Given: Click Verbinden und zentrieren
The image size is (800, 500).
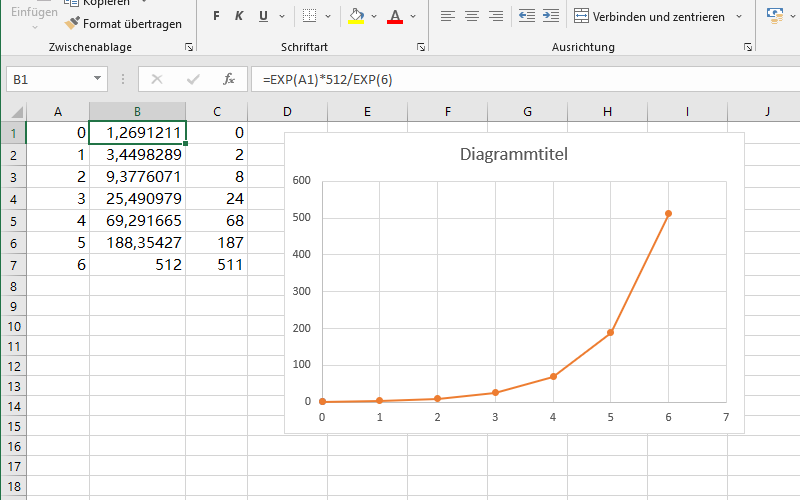Looking at the screenshot, I should 649,16.
